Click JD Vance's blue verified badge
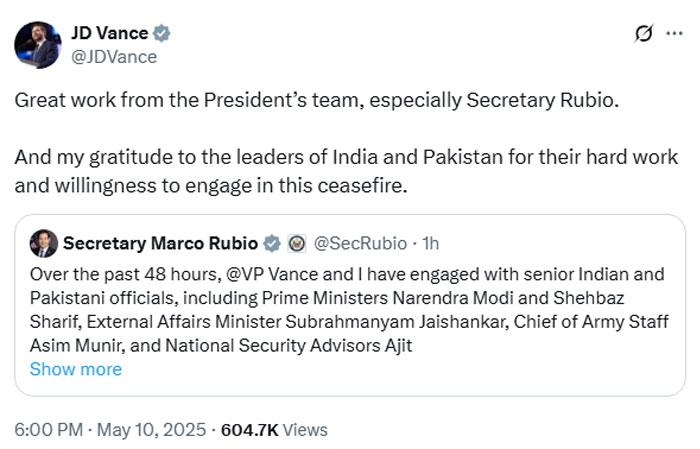This screenshot has width=700, height=449. click(161, 33)
